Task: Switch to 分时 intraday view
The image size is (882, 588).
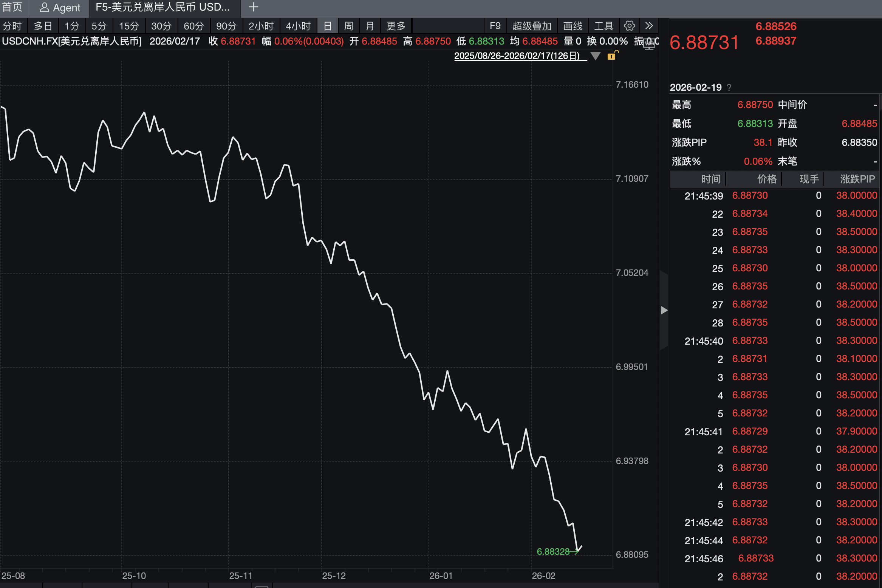Action: pos(12,26)
